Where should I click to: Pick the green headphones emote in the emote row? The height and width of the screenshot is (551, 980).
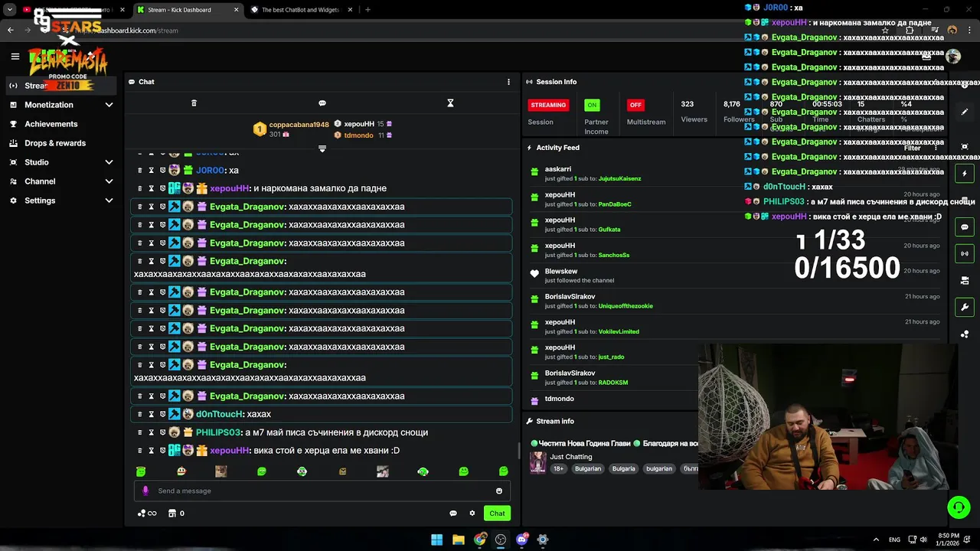(x=423, y=471)
